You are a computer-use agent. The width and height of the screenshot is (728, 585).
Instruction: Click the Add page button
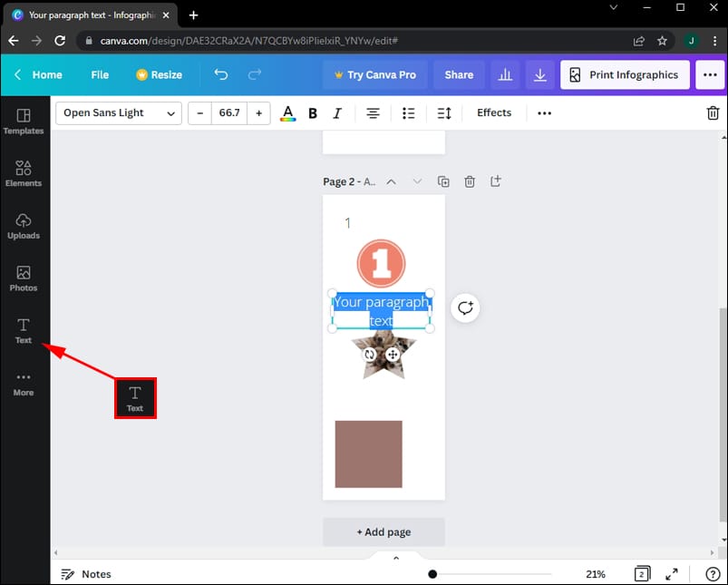click(383, 531)
